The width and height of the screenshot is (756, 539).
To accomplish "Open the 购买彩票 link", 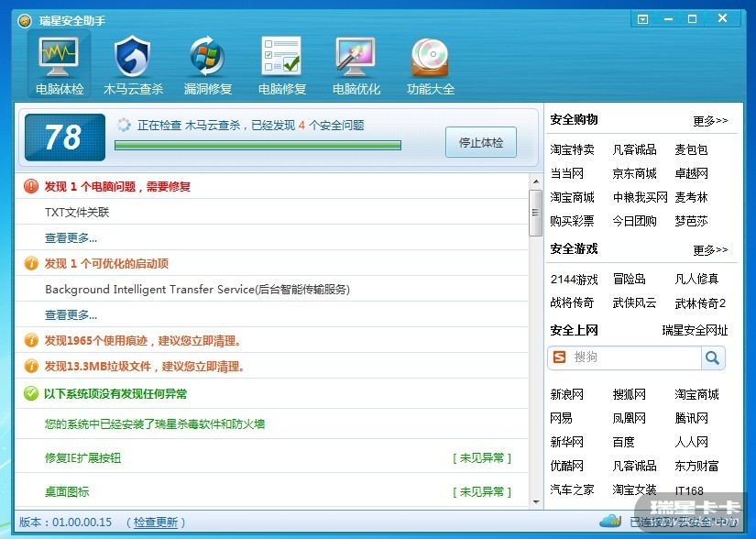I will (572, 221).
